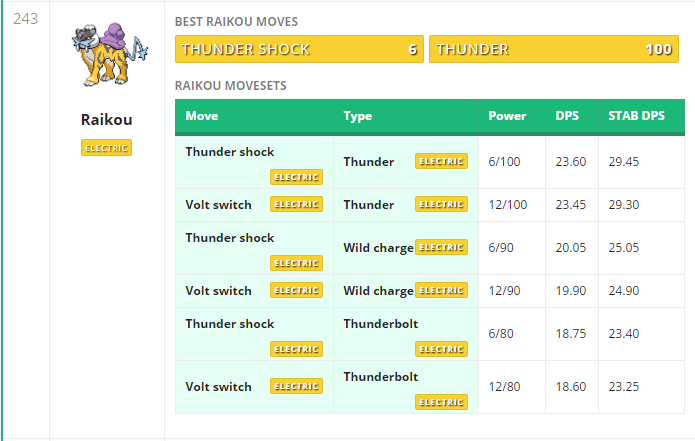Select the 6/90 power value
Screen dimensions: 695x441
(x=500, y=248)
